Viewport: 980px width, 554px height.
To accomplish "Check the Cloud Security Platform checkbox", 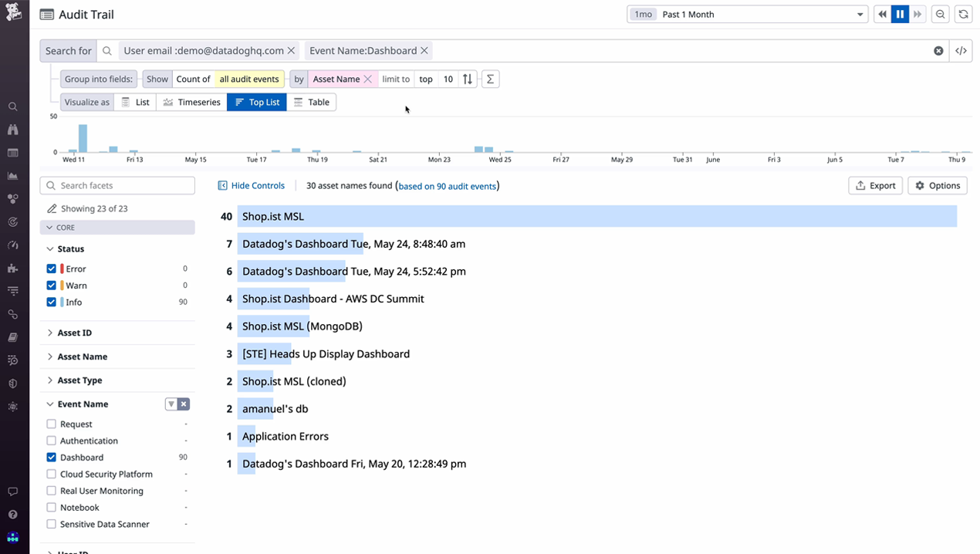I will [x=51, y=475].
